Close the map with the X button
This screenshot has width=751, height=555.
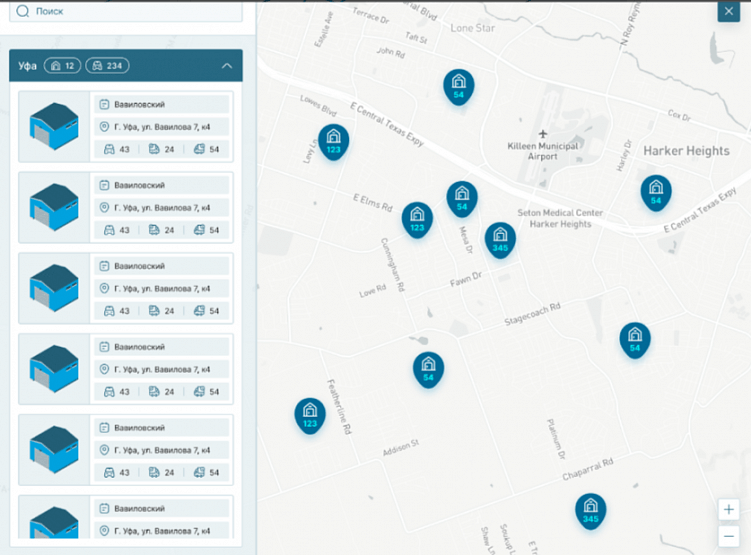728,11
